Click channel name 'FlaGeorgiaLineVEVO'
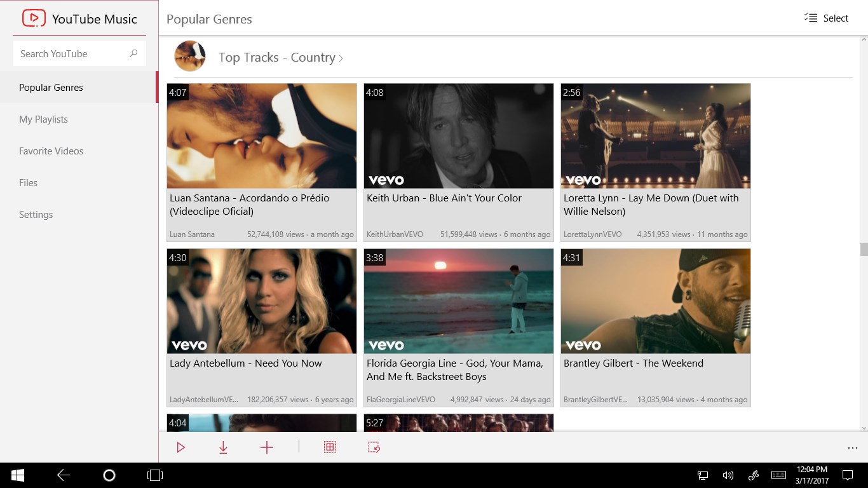Image resolution: width=868 pixels, height=488 pixels. click(x=401, y=400)
